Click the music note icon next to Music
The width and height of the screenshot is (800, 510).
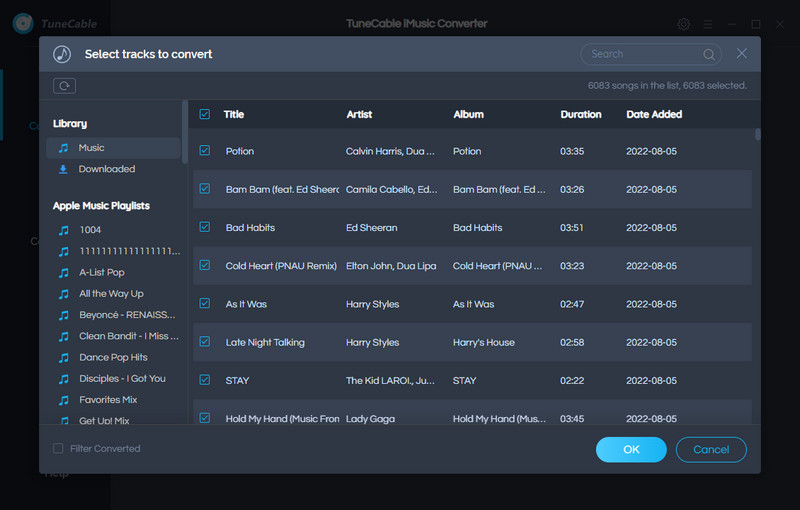(63, 148)
